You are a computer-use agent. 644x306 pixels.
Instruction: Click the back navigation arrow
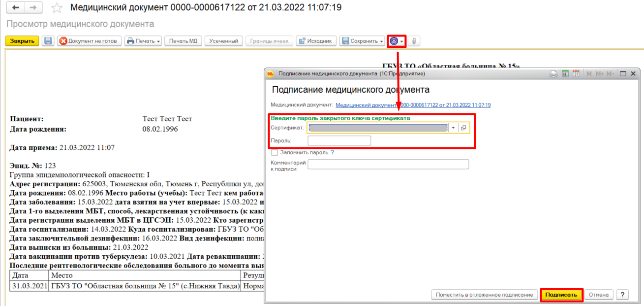click(x=16, y=8)
